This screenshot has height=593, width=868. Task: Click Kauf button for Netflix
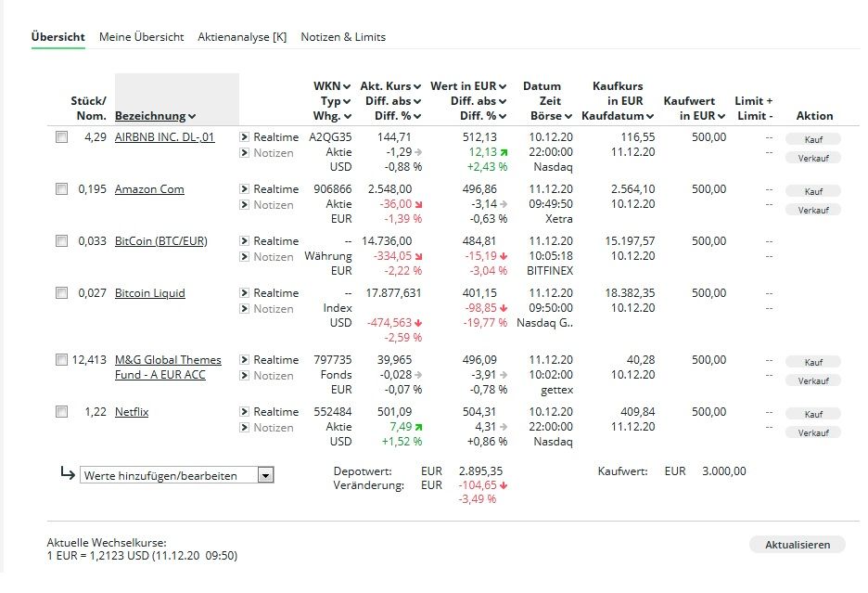(812, 414)
